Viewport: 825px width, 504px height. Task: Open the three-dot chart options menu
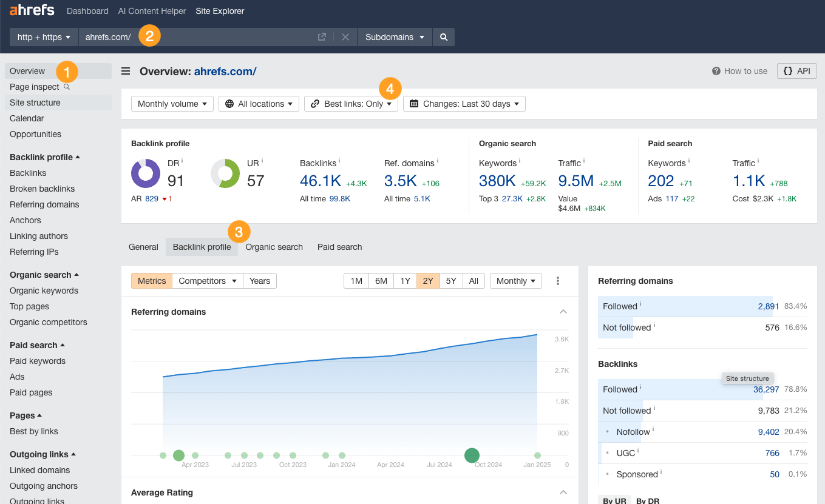click(557, 280)
